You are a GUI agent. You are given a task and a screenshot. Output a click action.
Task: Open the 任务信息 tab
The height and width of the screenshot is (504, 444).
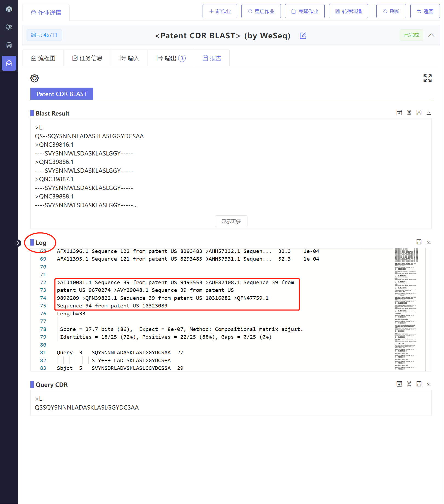87,58
